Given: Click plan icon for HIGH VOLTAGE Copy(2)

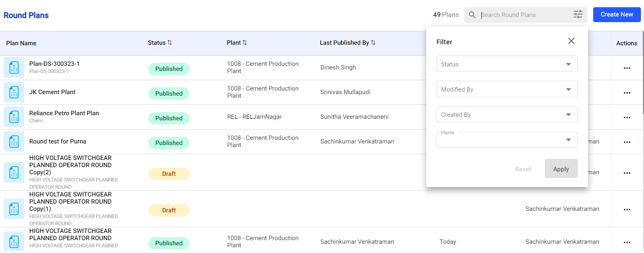Looking at the screenshot, I should [14, 172].
